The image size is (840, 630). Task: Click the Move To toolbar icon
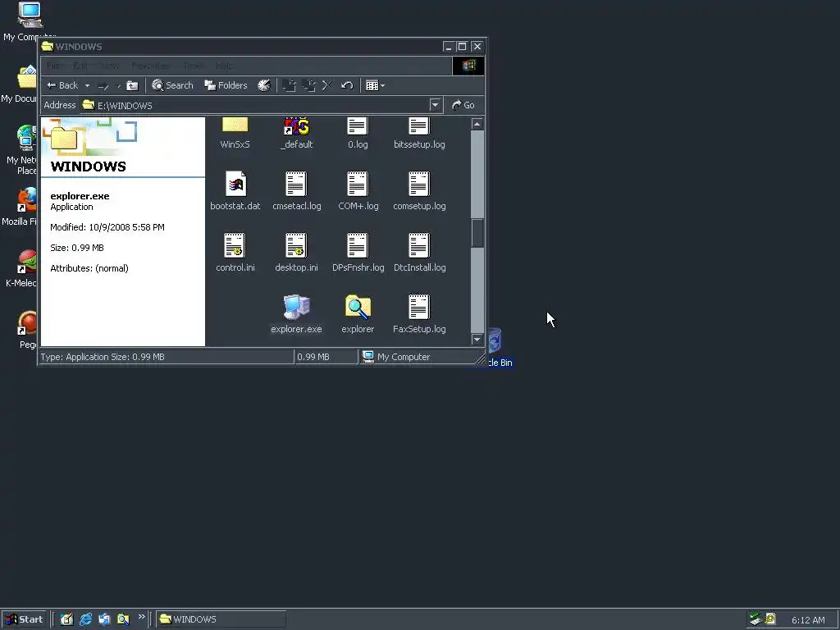(290, 85)
